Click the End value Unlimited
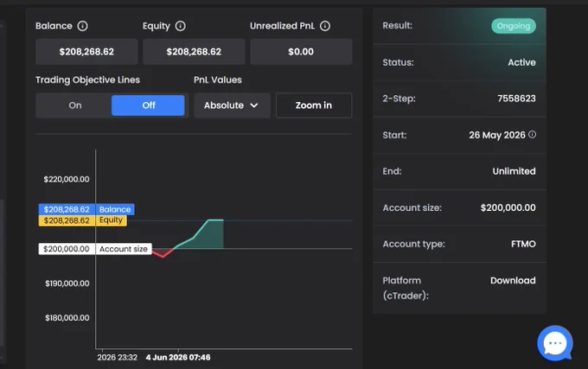 [514, 171]
